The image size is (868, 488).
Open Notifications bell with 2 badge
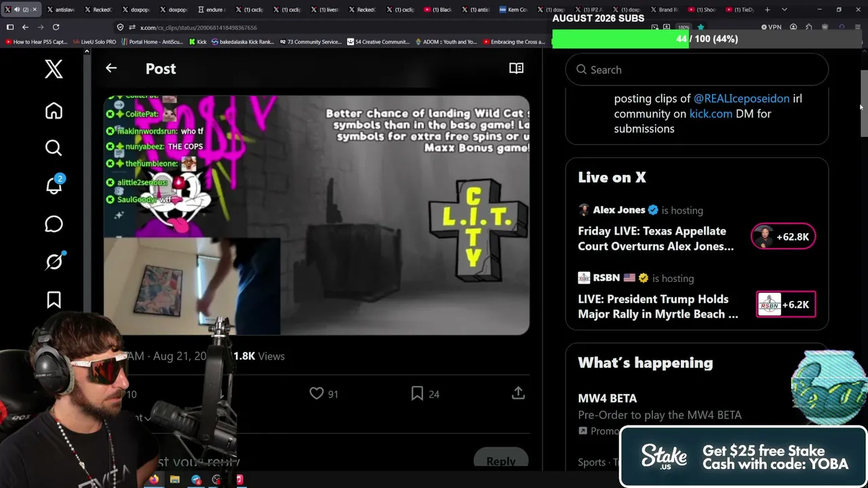click(54, 185)
